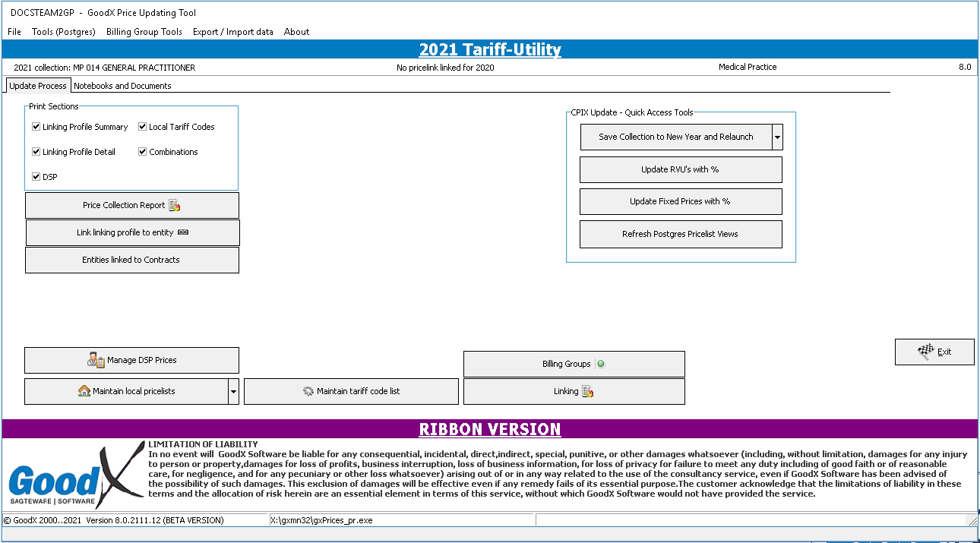Click the window resize grip in the status bar
Image resolution: width=980 pixels, height=543 pixels.
point(972,520)
